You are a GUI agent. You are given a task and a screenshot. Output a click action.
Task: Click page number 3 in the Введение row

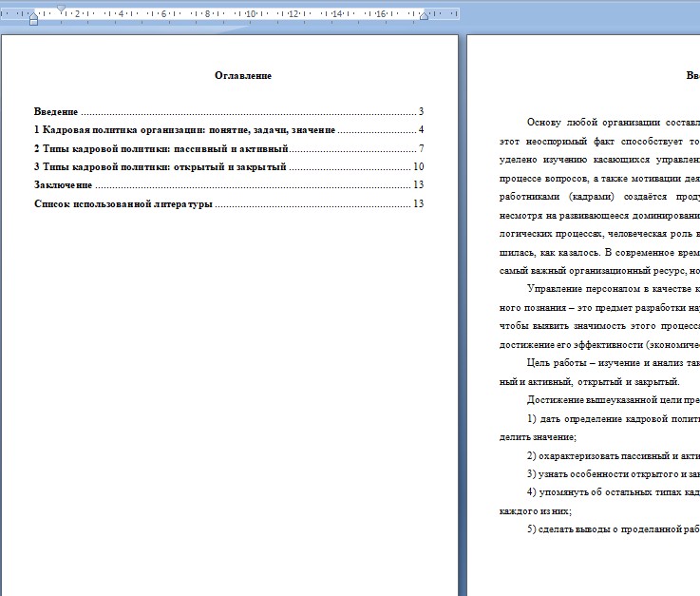(x=420, y=111)
